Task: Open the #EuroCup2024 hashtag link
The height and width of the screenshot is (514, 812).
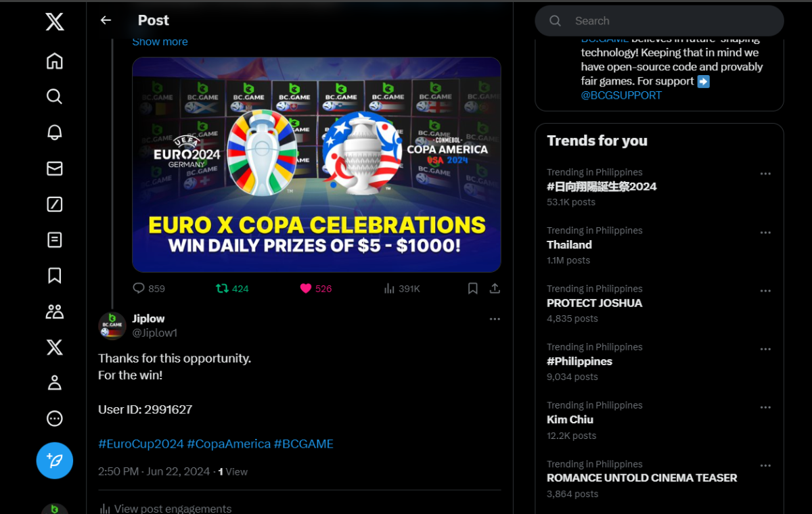Action: coord(141,444)
